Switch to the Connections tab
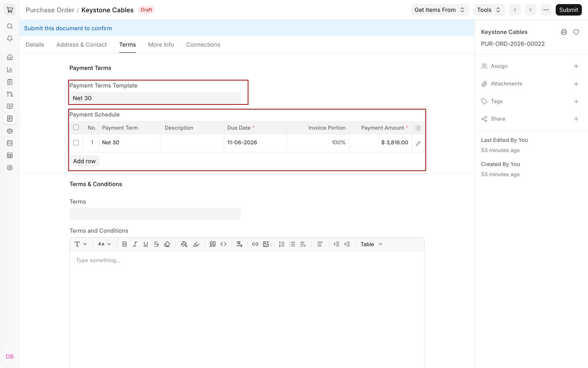 pos(203,45)
